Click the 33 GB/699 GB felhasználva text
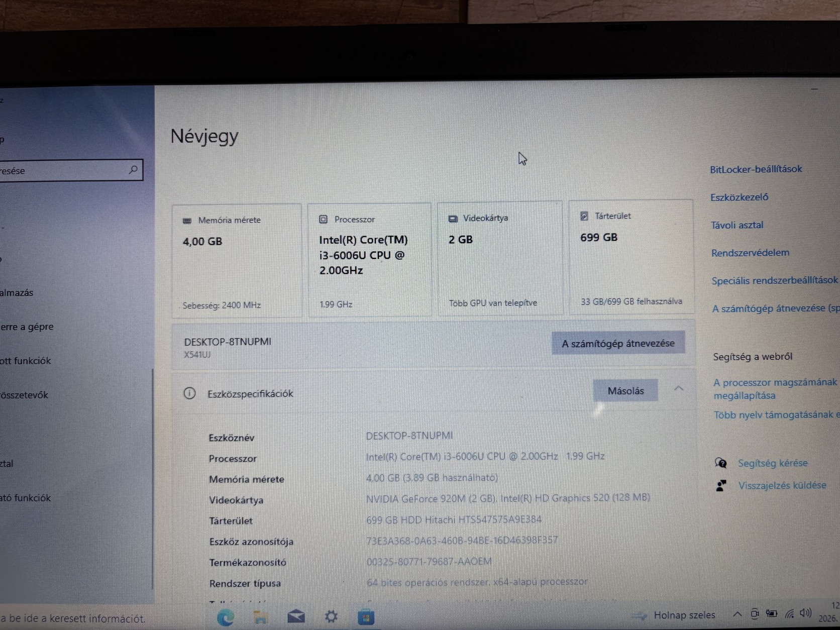Image resolution: width=840 pixels, height=630 pixels. click(x=632, y=301)
